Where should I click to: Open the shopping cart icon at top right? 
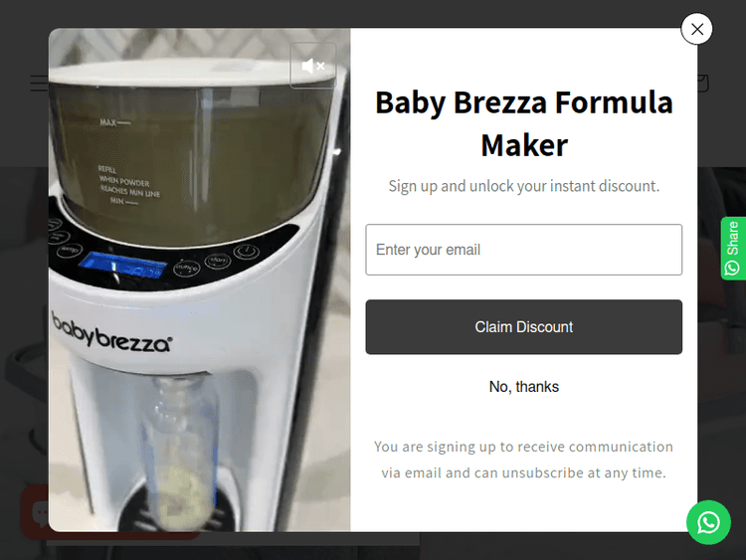(703, 83)
